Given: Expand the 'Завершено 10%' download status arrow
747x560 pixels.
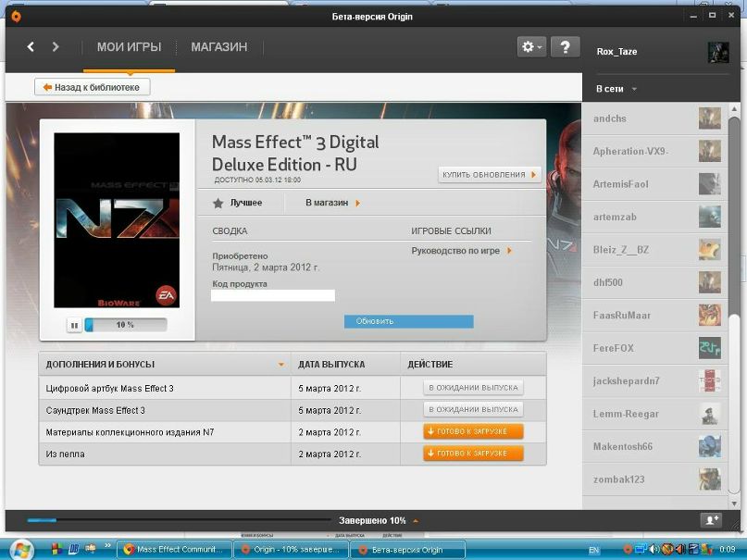Looking at the screenshot, I should coord(416,521).
